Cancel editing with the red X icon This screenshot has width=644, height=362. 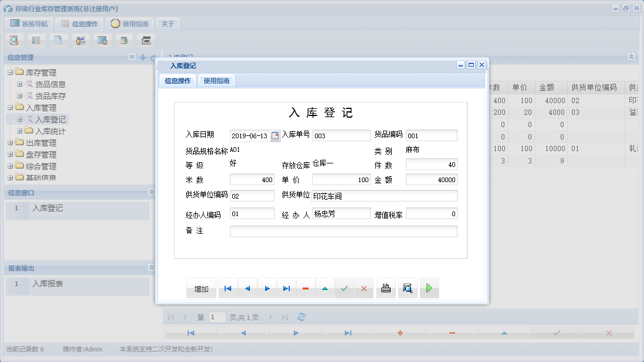tap(364, 288)
